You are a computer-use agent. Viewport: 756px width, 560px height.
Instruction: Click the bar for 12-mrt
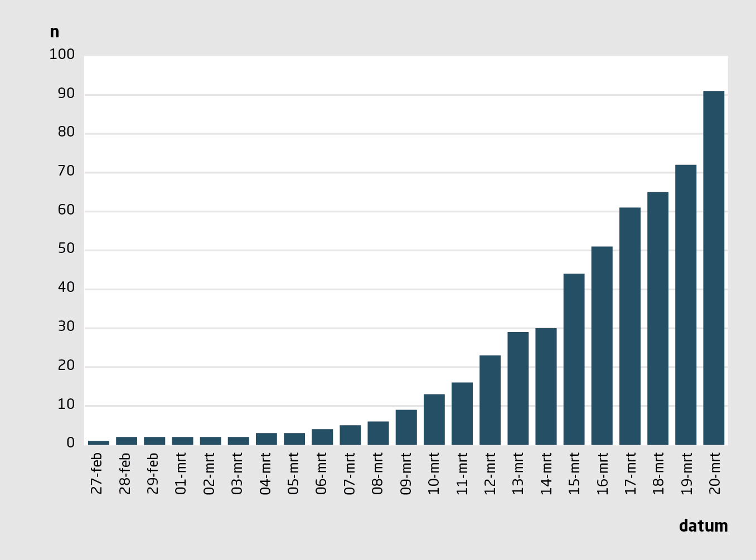[x=490, y=400]
